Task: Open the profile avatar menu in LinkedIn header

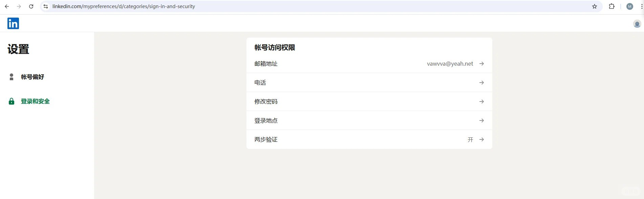Action: [x=637, y=24]
